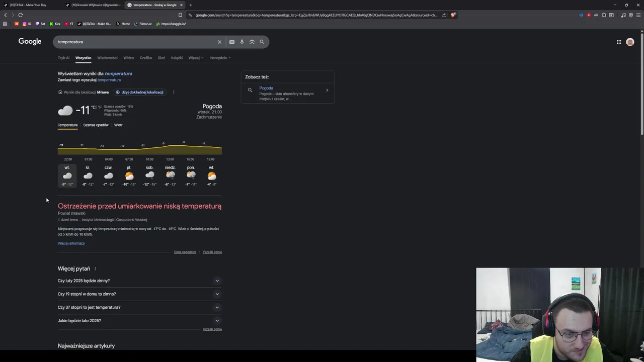
Task: Open the Więcej informacji link
Action: tap(71, 243)
